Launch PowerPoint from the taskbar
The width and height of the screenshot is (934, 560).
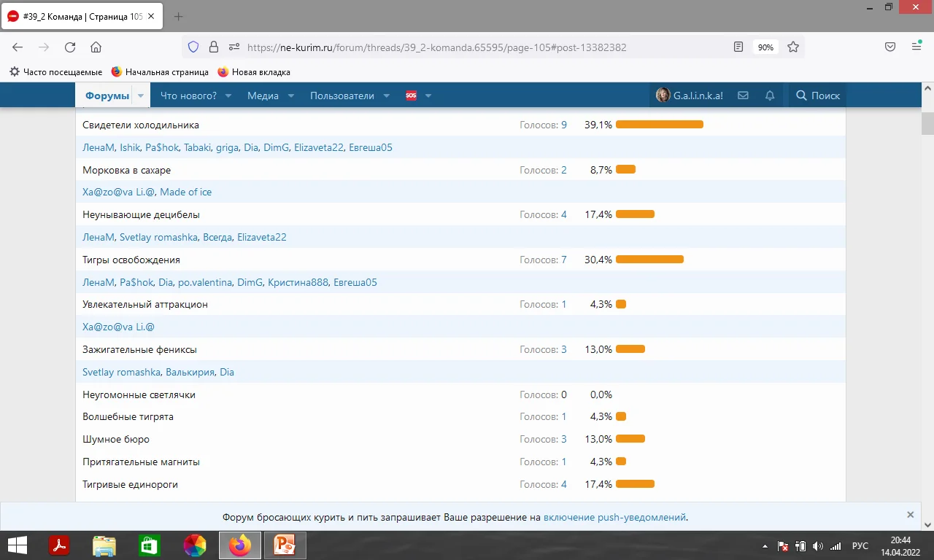point(285,545)
